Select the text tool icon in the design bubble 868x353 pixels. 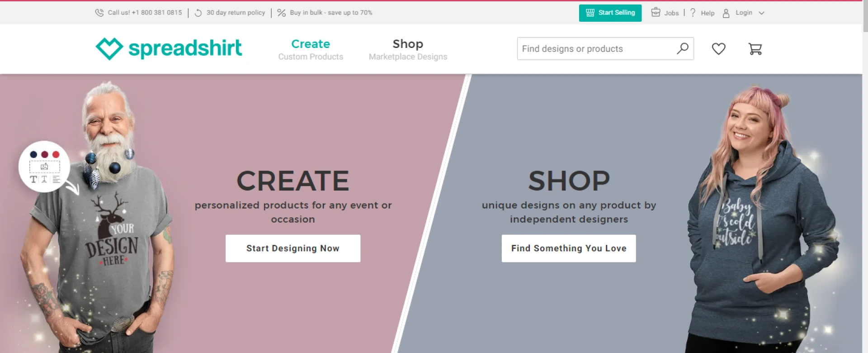click(x=34, y=179)
